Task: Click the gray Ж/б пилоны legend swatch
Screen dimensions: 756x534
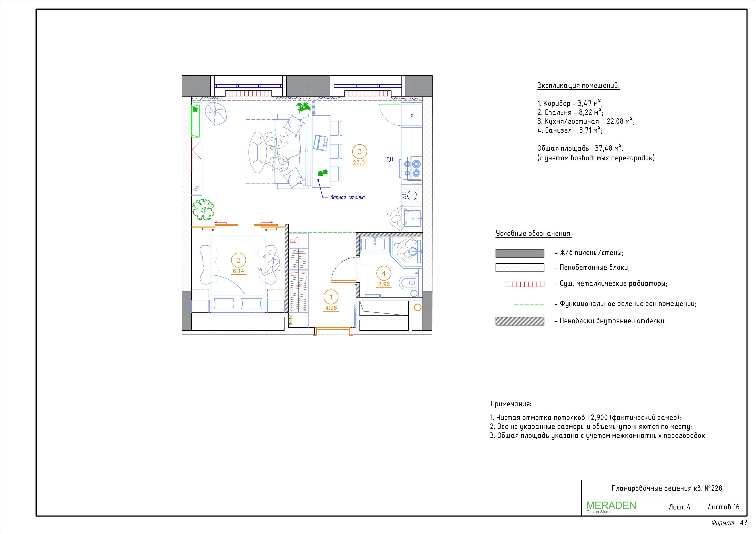Action: pyautogui.click(x=520, y=253)
